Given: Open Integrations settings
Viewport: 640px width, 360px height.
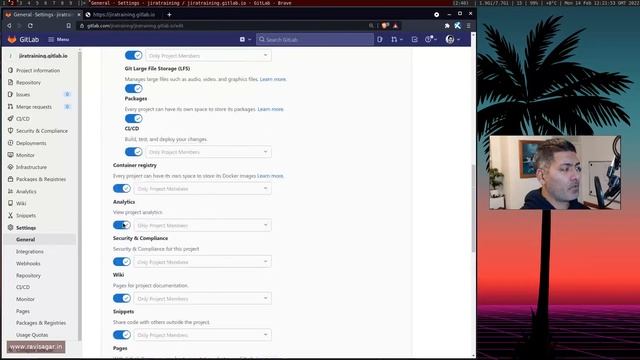Looking at the screenshot, I should [x=30, y=251].
